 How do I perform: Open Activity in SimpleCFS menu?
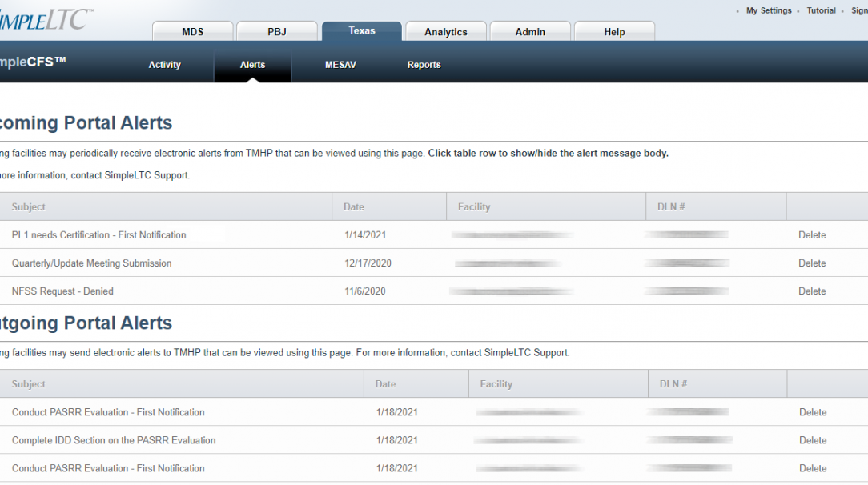164,65
